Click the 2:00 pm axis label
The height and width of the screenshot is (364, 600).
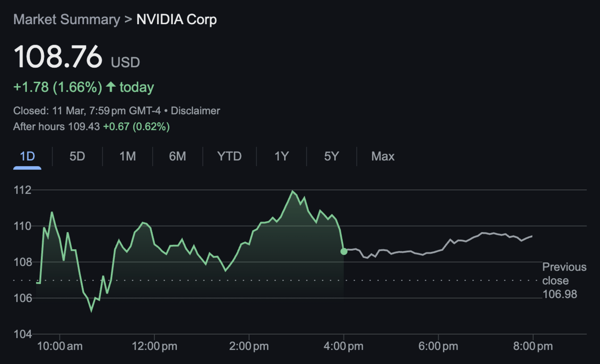(x=249, y=346)
